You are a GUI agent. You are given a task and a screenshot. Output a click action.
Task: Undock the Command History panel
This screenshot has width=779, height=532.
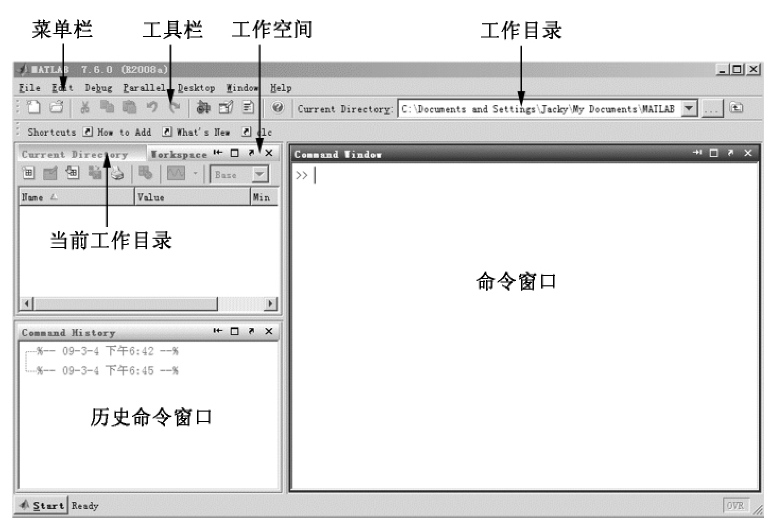pyautogui.click(x=252, y=332)
